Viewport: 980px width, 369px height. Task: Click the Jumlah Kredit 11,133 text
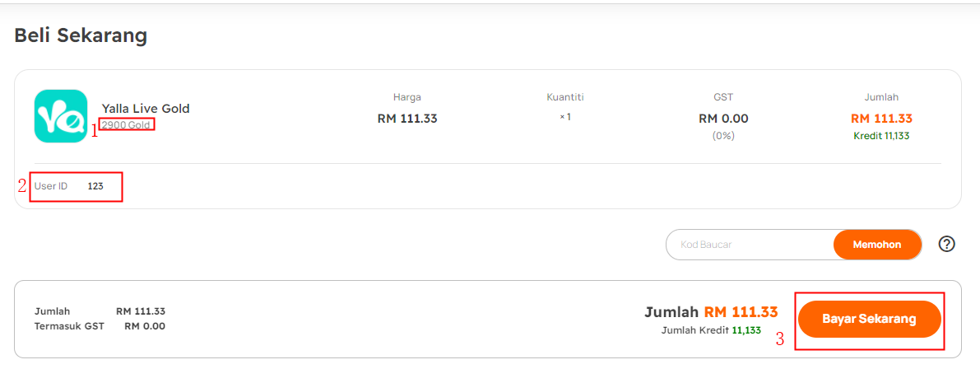pyautogui.click(x=711, y=330)
